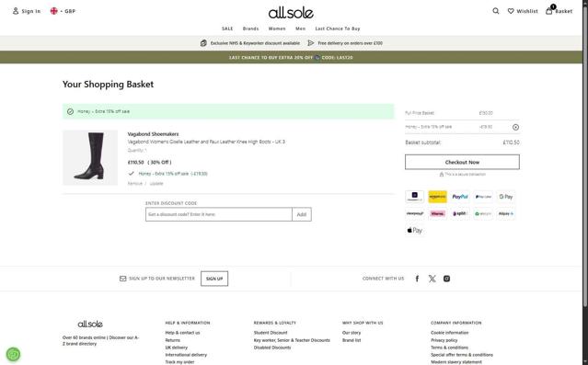Click the free delivery arrow icon

tap(310, 43)
